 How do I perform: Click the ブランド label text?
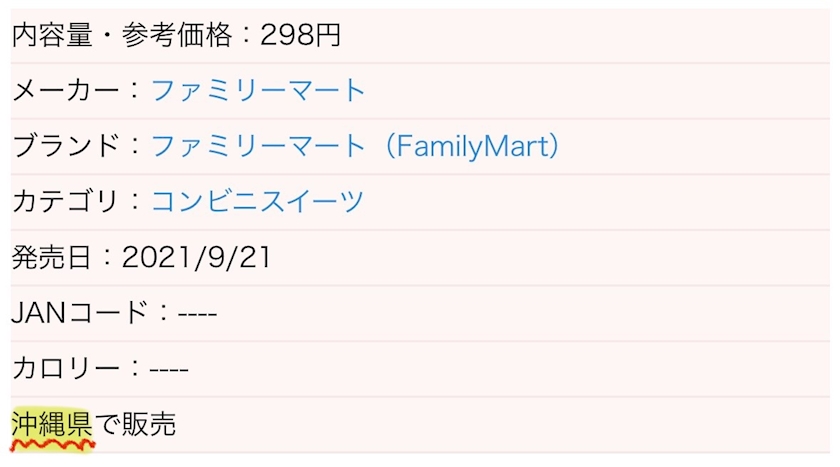click(65, 146)
